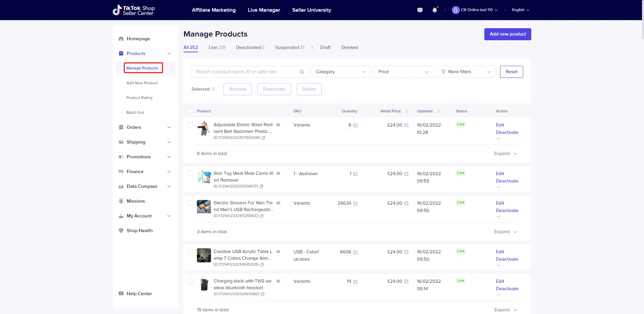Check the select-all products checkbox

(x=190, y=111)
